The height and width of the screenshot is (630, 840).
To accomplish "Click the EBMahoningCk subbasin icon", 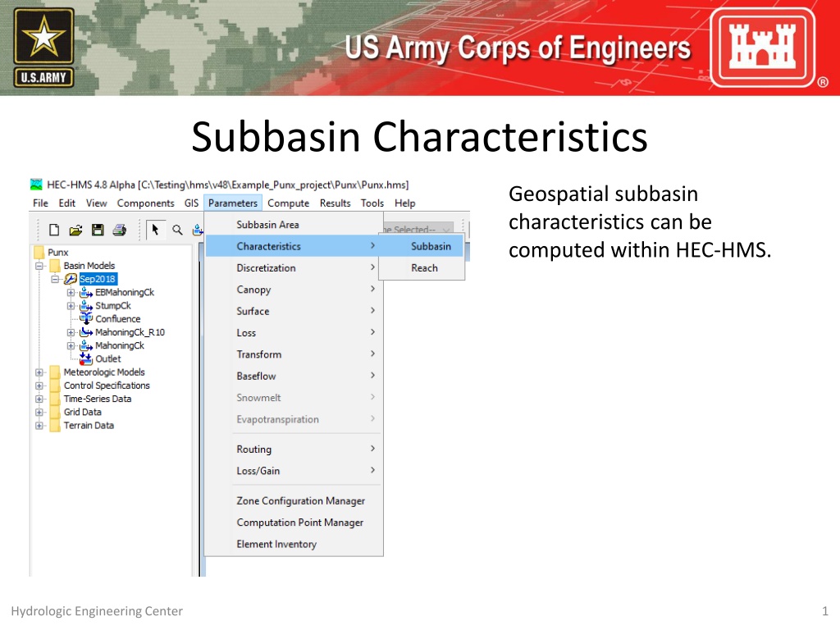I will 85,293.
